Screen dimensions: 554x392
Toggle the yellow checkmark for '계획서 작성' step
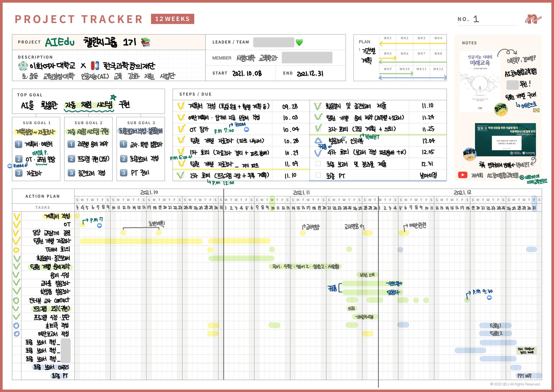(x=181, y=106)
